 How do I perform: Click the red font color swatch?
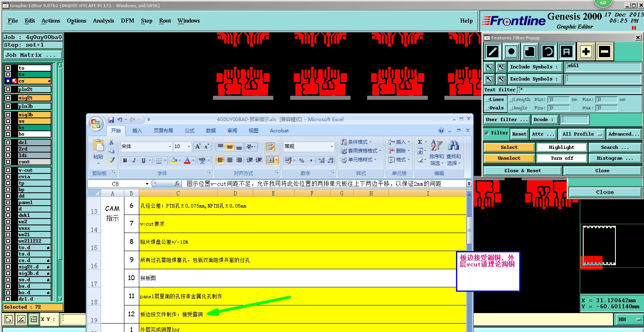pos(187,161)
